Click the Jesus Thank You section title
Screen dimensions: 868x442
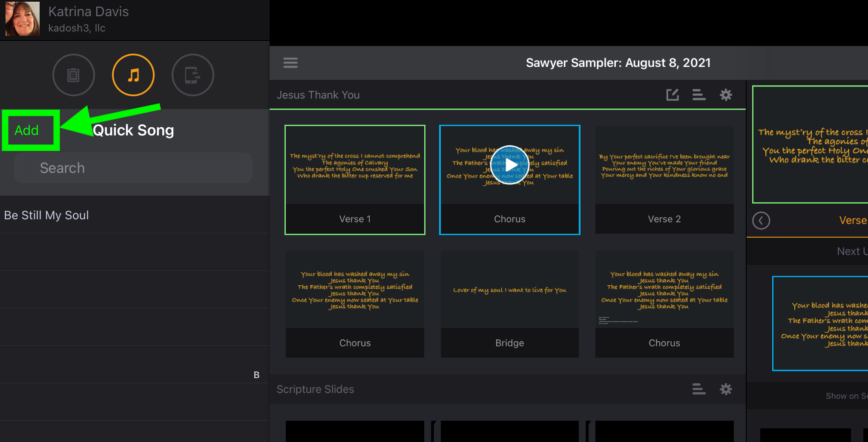pyautogui.click(x=318, y=95)
